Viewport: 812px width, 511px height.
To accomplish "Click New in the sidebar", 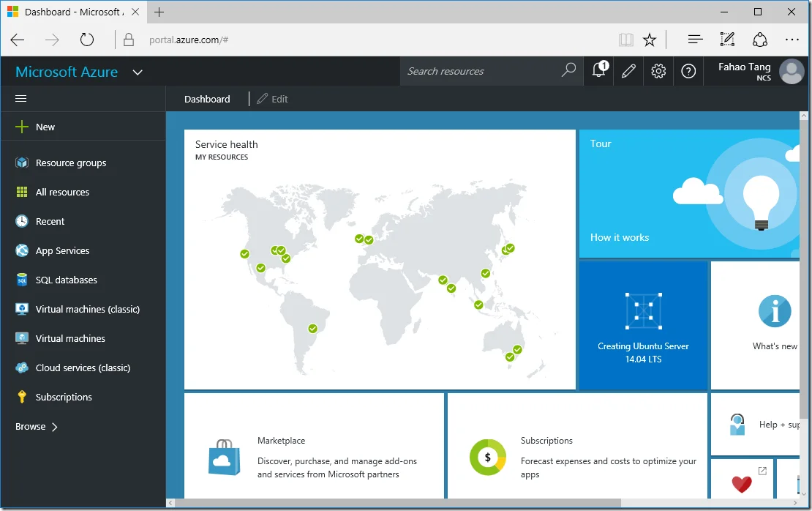I will [x=45, y=127].
